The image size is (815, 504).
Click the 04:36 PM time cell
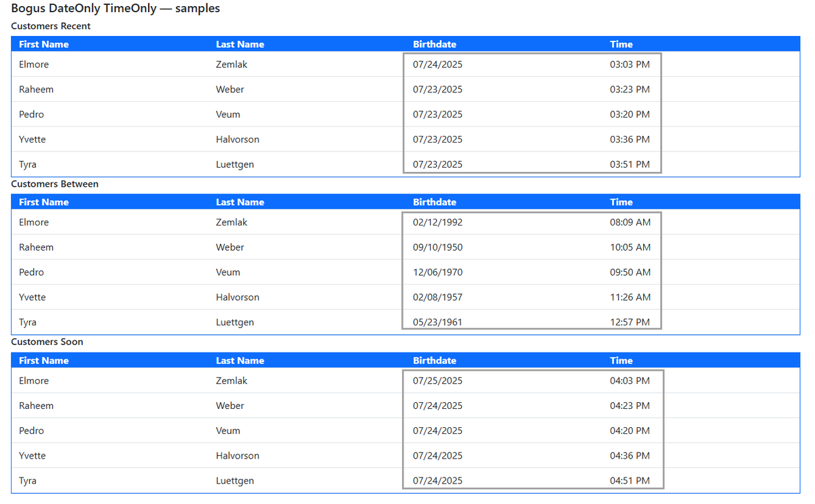click(630, 456)
